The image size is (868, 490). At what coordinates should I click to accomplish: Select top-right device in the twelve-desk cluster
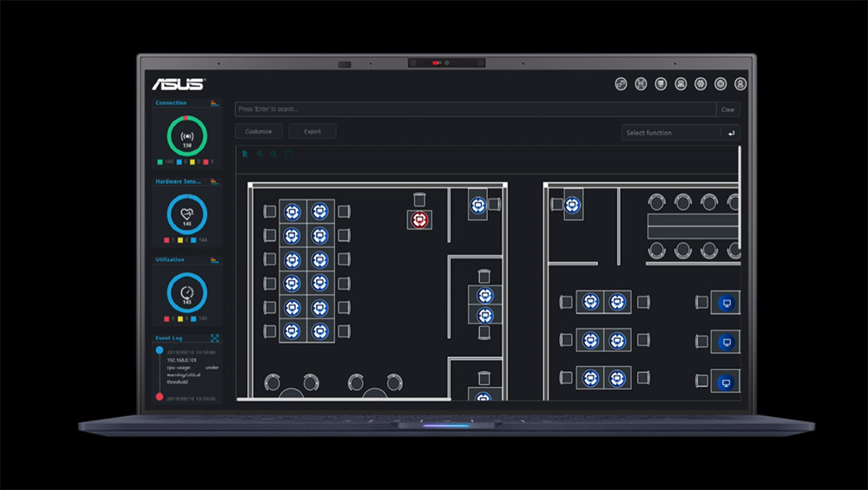pos(319,212)
